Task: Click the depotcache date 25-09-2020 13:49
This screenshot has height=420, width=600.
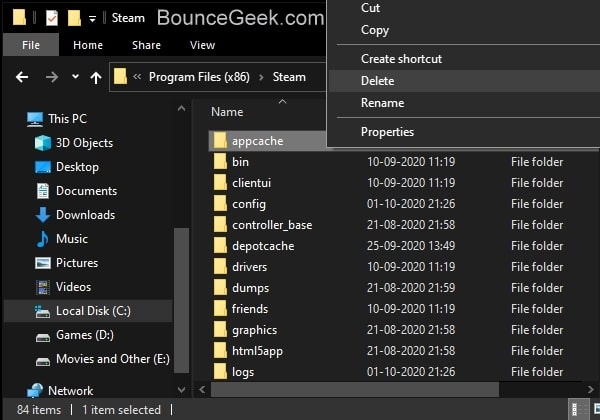Action: (x=411, y=246)
